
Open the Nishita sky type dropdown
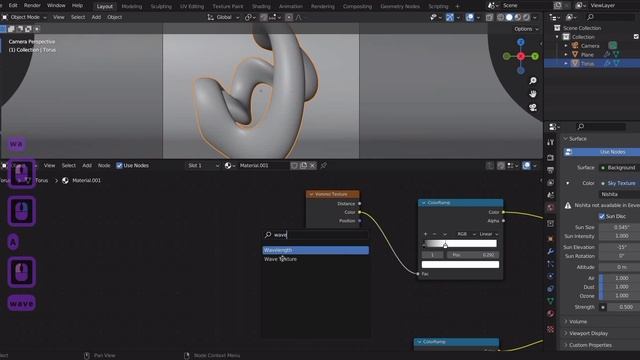point(619,194)
